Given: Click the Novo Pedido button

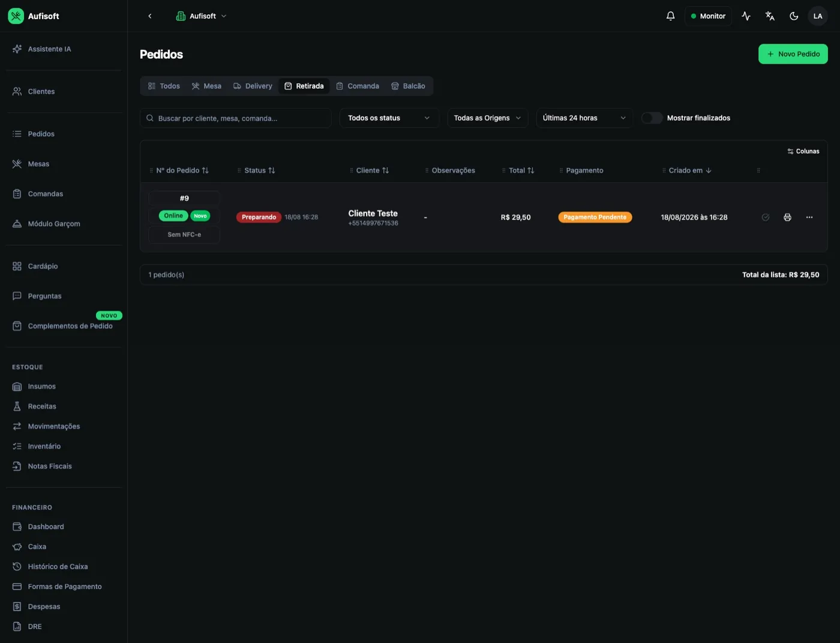Looking at the screenshot, I should click(x=793, y=54).
